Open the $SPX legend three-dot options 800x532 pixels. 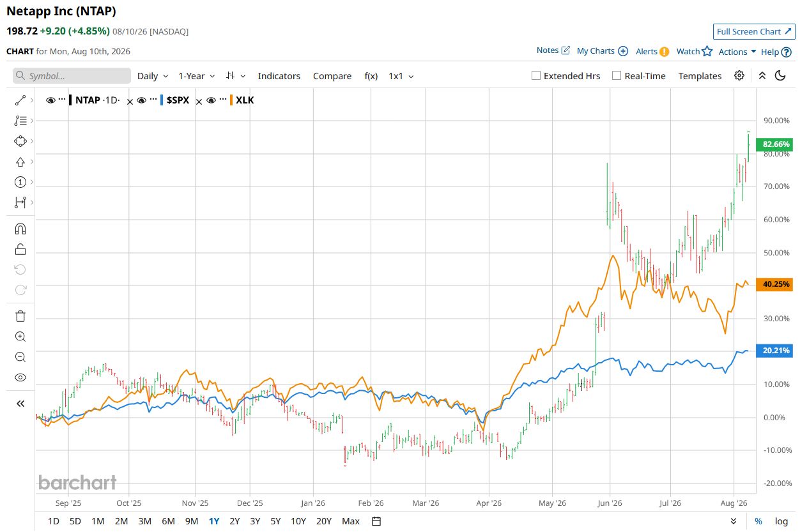153,100
